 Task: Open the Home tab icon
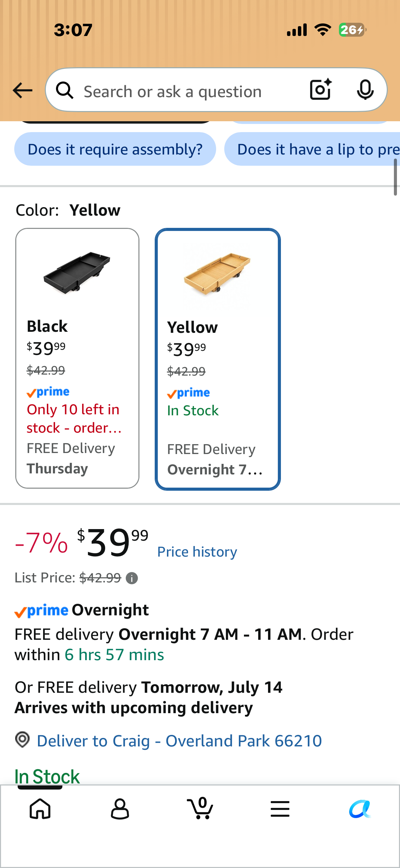(40, 809)
